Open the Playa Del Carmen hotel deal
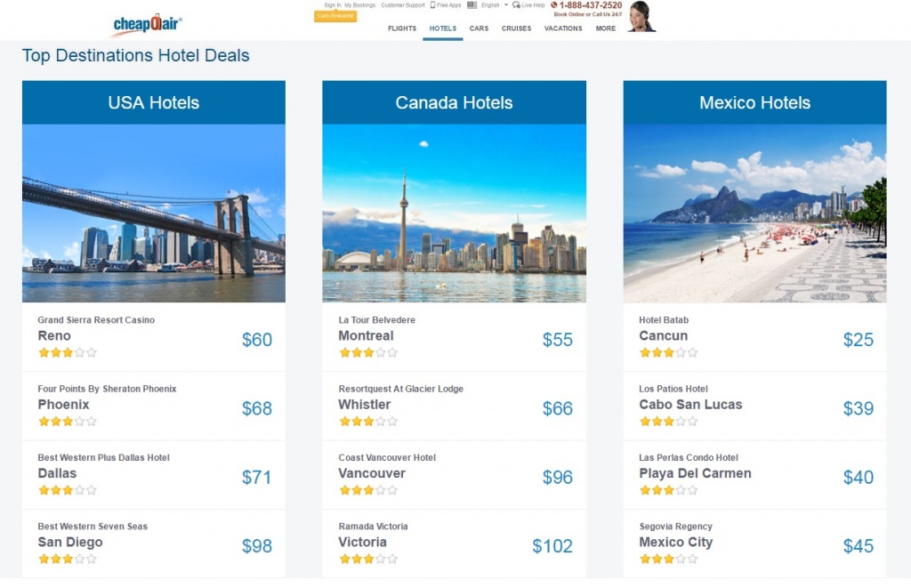Screen dimensions: 911x588 pyautogui.click(x=754, y=475)
